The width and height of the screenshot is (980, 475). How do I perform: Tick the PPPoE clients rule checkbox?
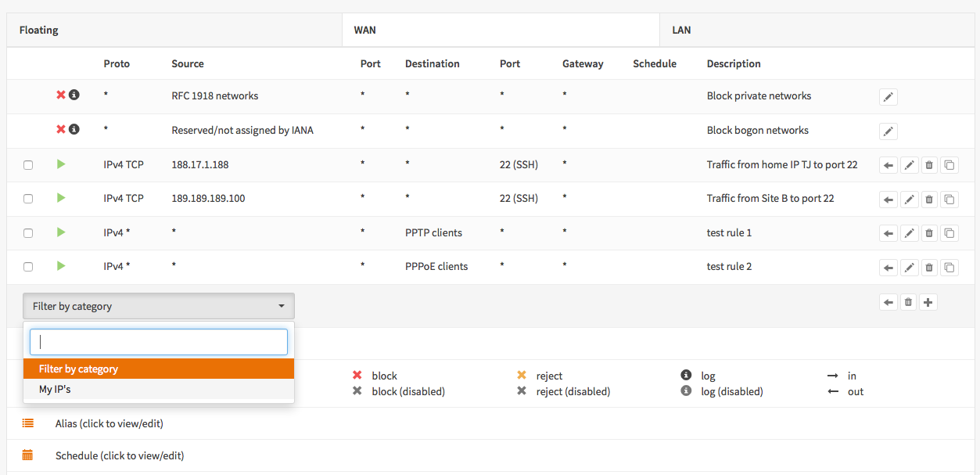point(28,267)
